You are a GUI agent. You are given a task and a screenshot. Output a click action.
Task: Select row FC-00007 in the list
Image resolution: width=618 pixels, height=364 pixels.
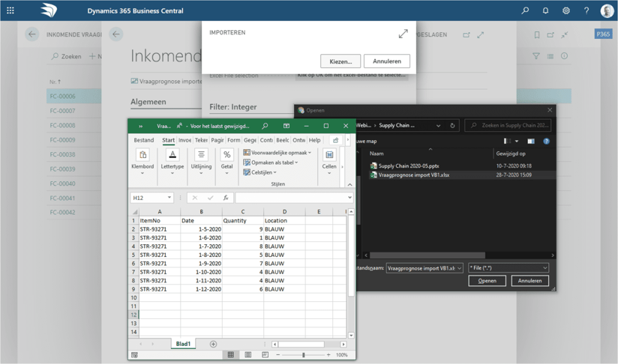pos(73,111)
